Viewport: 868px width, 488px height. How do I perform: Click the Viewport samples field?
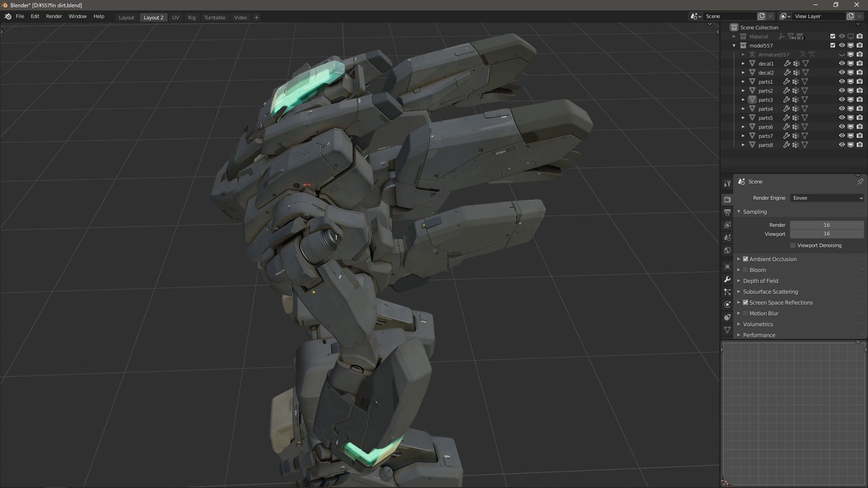point(827,234)
